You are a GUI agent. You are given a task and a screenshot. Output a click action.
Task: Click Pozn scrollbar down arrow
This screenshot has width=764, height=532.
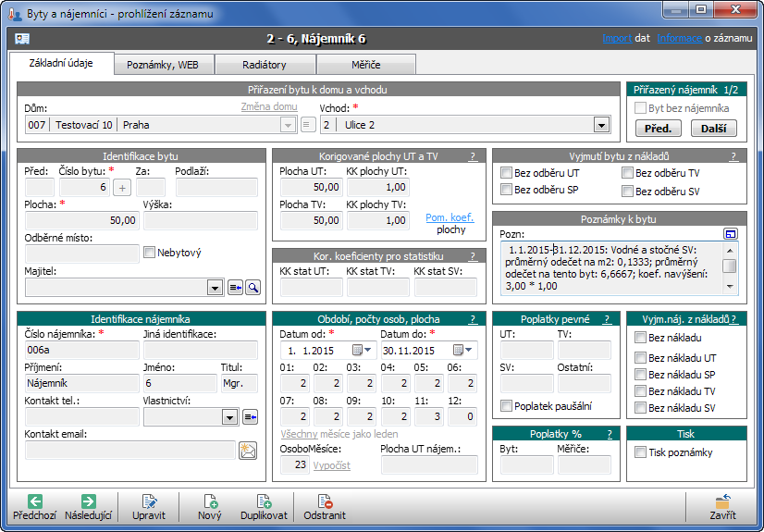(x=730, y=287)
